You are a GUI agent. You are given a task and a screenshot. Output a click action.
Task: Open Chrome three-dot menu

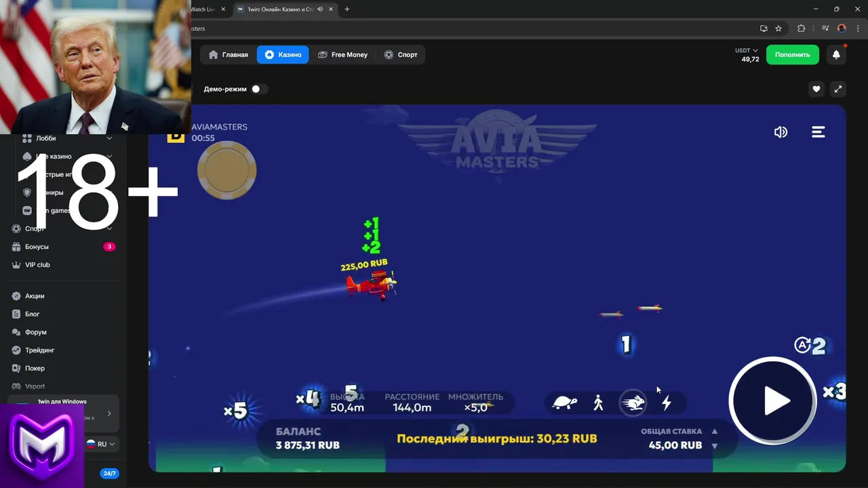click(x=858, y=28)
